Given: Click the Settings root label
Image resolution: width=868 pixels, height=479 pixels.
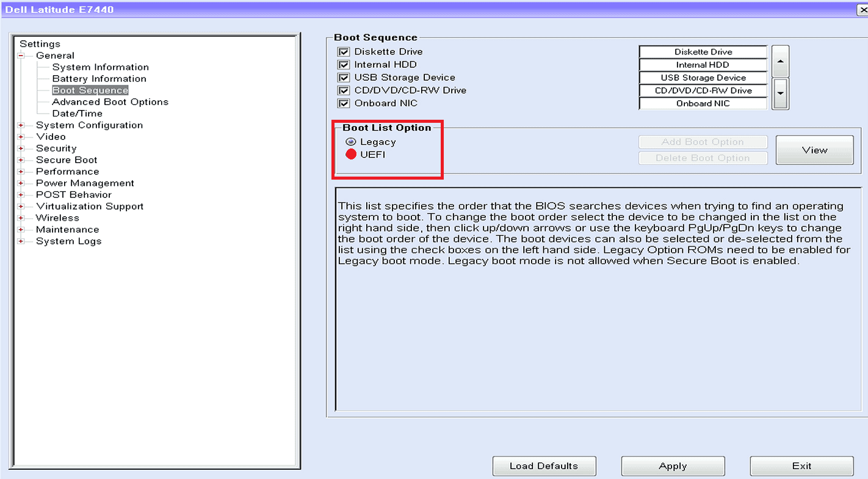Looking at the screenshot, I should pyautogui.click(x=40, y=44).
